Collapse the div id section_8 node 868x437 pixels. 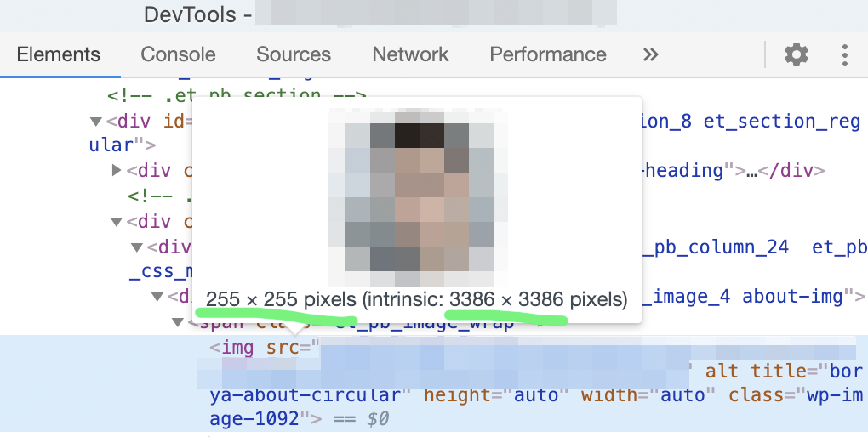[96, 121]
